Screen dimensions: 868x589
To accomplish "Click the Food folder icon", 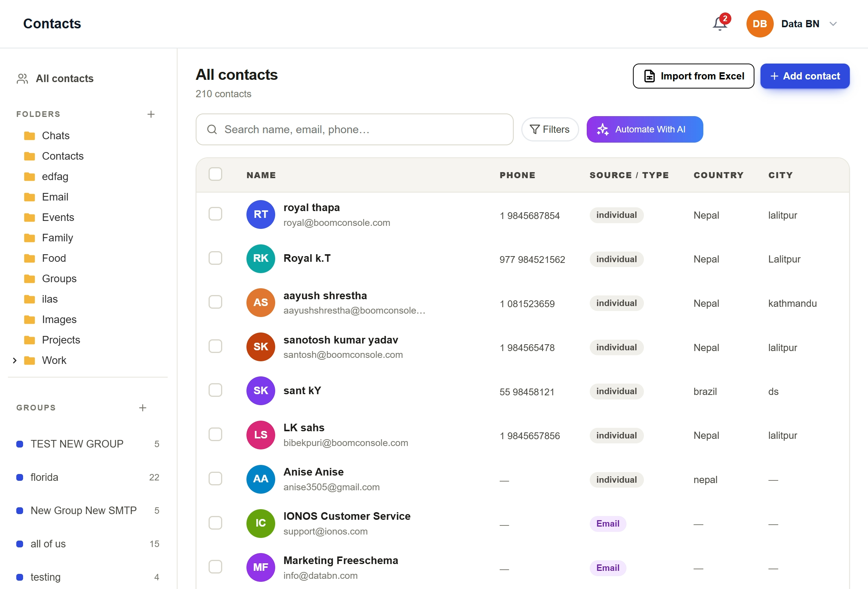I will click(x=30, y=258).
